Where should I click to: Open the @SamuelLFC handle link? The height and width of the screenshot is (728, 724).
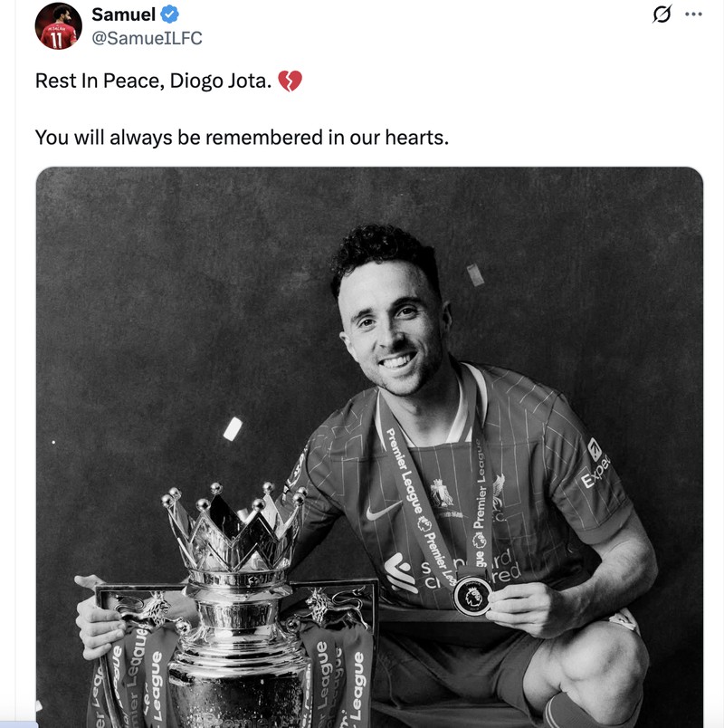(x=147, y=38)
